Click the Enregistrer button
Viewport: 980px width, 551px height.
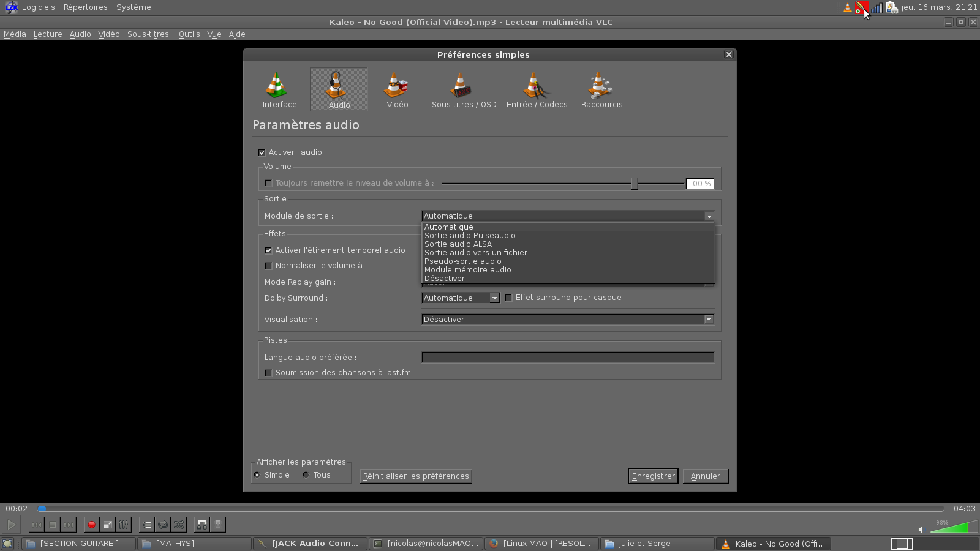[x=654, y=476]
